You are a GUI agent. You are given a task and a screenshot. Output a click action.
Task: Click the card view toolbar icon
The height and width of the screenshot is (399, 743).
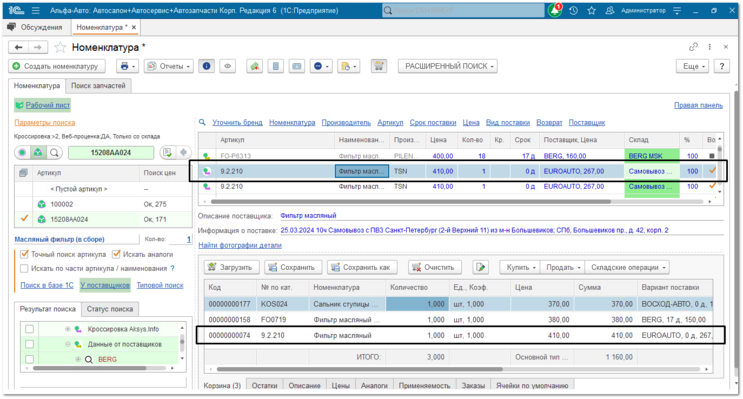pos(297,66)
